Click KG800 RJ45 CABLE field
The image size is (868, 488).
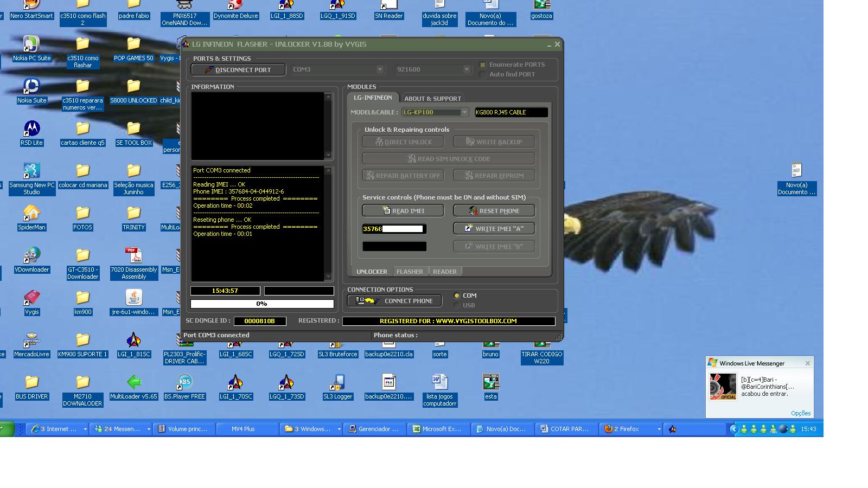(x=511, y=112)
